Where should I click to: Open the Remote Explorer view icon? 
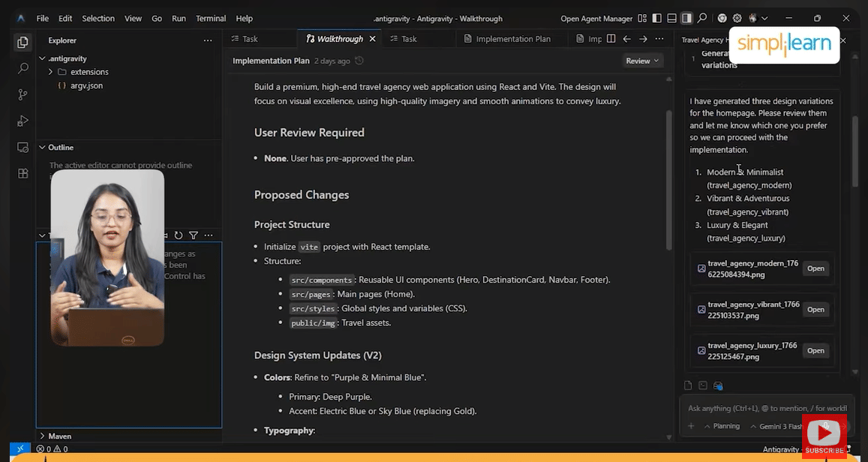(23, 147)
